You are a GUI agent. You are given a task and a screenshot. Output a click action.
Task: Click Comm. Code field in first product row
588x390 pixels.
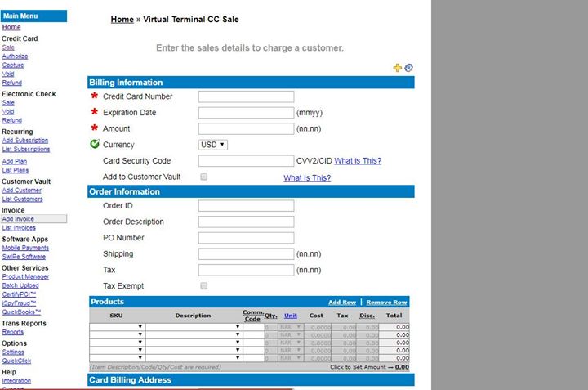(253, 327)
